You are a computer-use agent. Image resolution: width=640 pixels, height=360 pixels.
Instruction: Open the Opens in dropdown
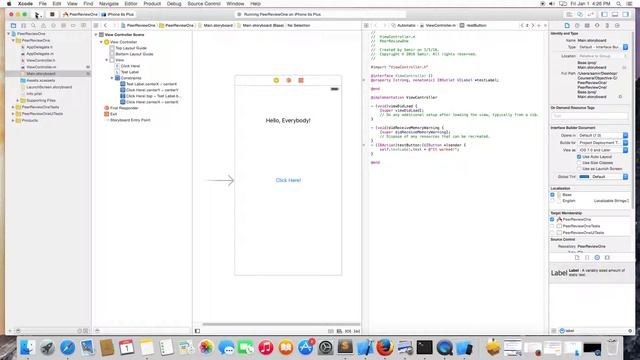(x=603, y=135)
